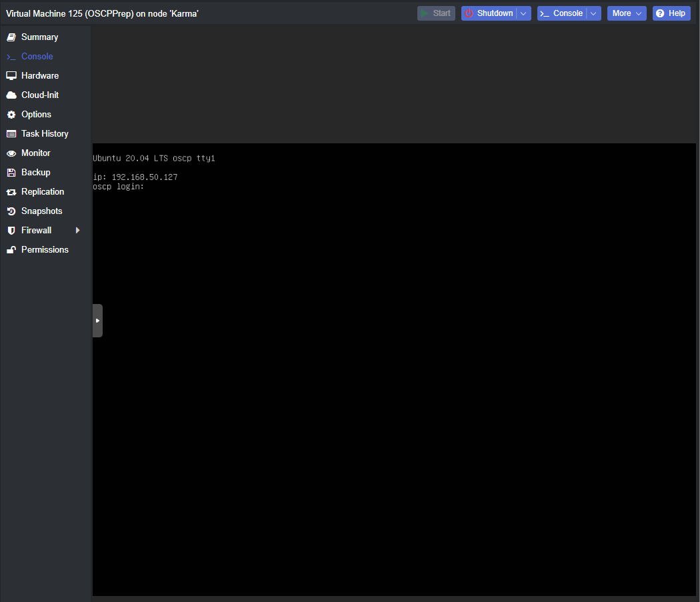Open the Console button dropdown arrow
This screenshot has height=602, width=700.
point(593,13)
